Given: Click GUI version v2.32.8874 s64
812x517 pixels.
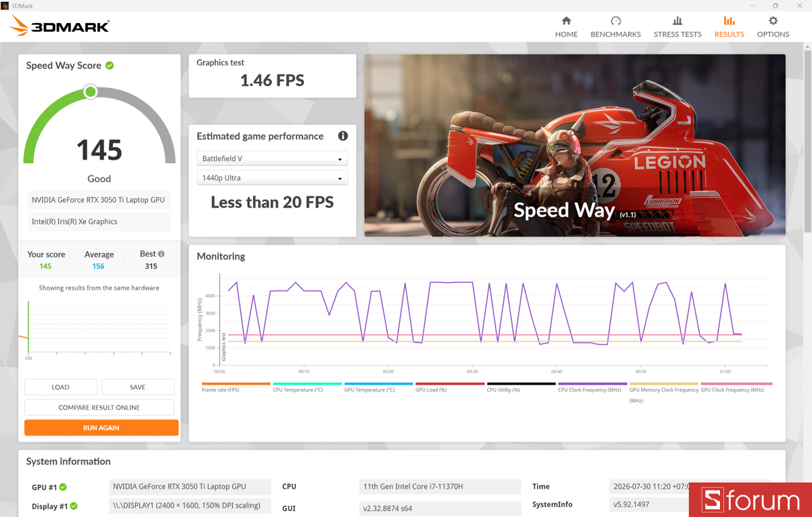Looking at the screenshot, I should [441, 508].
